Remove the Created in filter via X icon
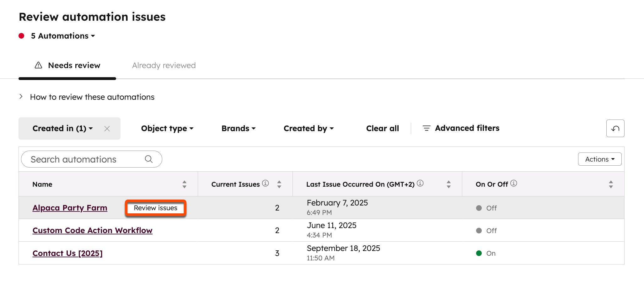The image size is (644, 283). click(x=107, y=128)
